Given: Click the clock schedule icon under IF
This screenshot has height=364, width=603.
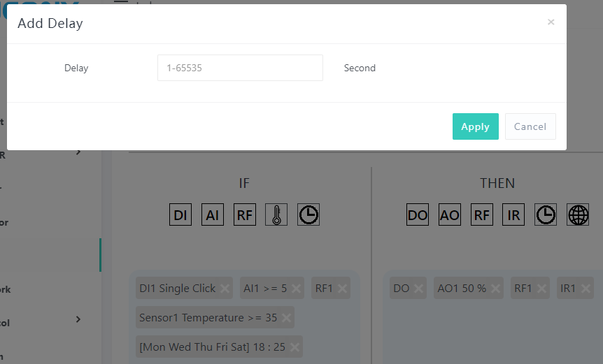Looking at the screenshot, I should pyautogui.click(x=308, y=215).
